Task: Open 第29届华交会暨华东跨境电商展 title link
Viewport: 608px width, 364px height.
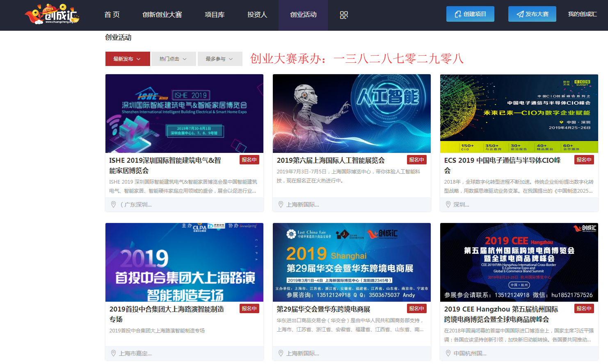Action: (x=323, y=309)
